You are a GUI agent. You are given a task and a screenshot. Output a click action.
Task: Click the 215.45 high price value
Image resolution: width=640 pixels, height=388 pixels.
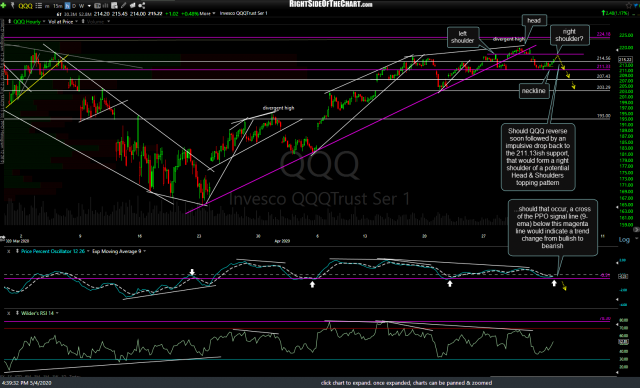(119, 13)
